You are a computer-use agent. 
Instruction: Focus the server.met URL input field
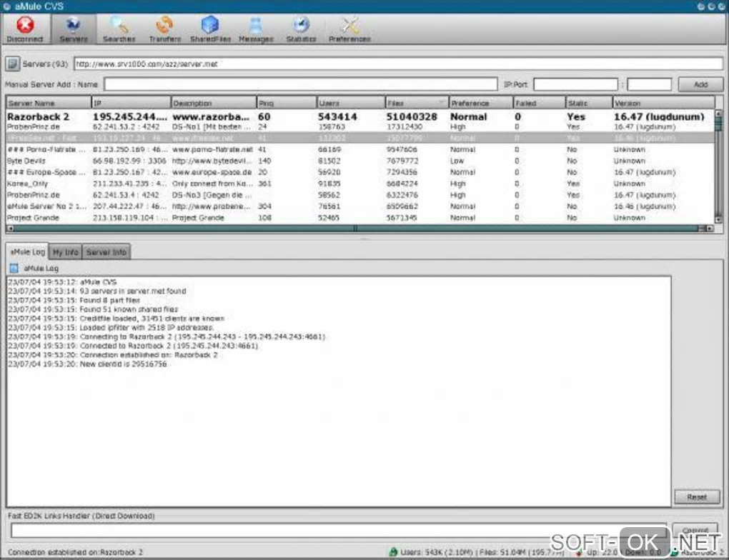[x=398, y=64]
